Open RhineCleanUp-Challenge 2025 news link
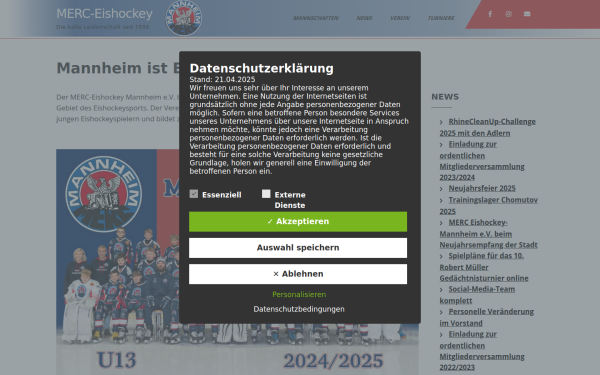 click(x=488, y=127)
